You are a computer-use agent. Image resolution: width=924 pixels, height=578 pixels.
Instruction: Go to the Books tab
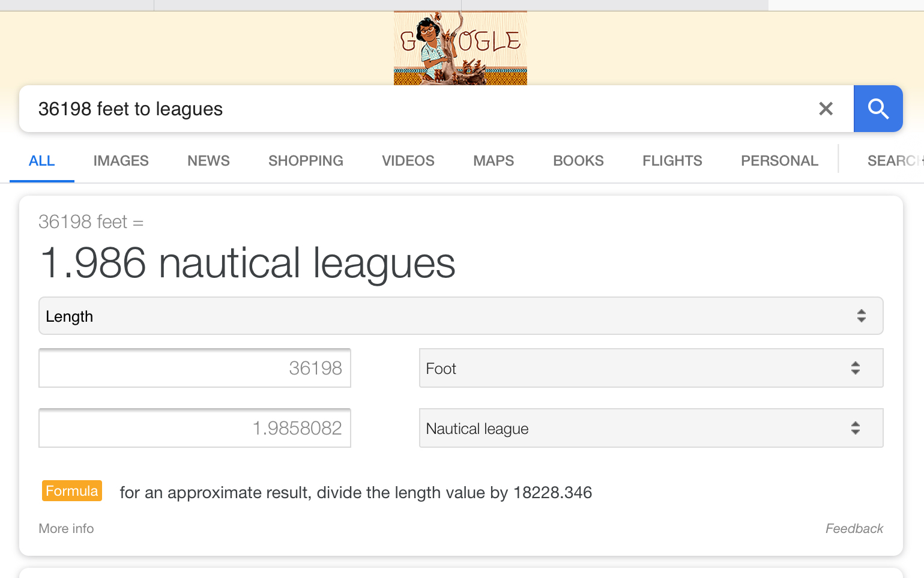pyautogui.click(x=578, y=161)
